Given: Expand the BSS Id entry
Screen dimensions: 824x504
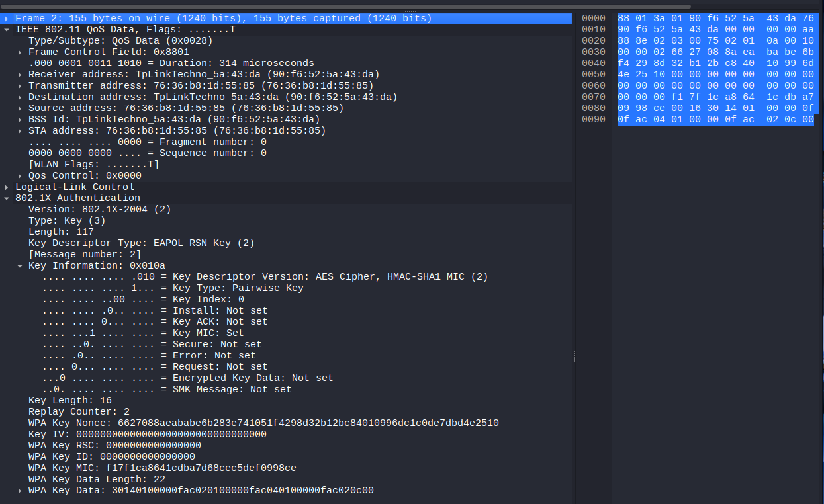Looking at the screenshot, I should (x=20, y=120).
